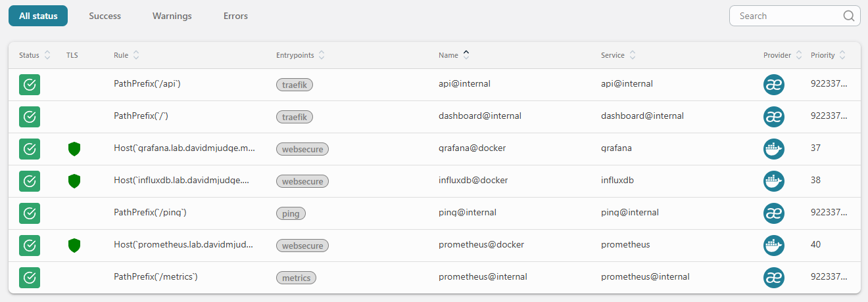Select router name influxdb@docker
Image resolution: width=868 pixels, height=302 pixels.
(x=473, y=180)
